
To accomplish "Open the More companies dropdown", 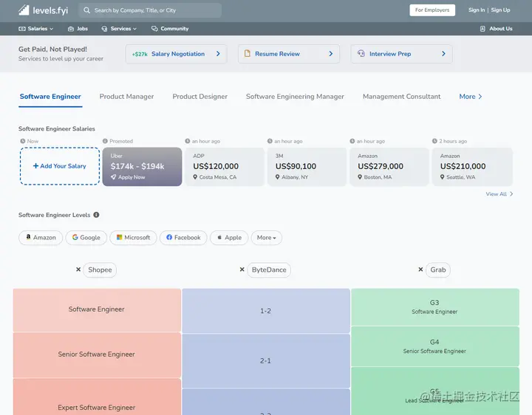I will (266, 238).
